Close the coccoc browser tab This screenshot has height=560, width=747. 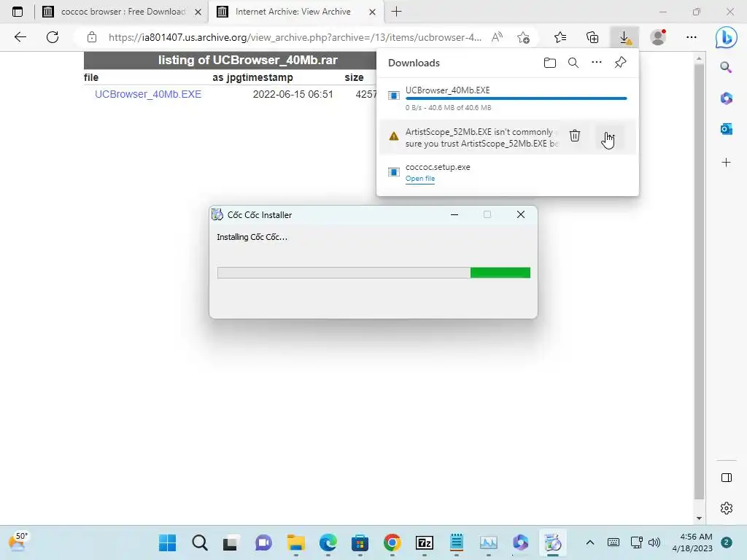[198, 12]
